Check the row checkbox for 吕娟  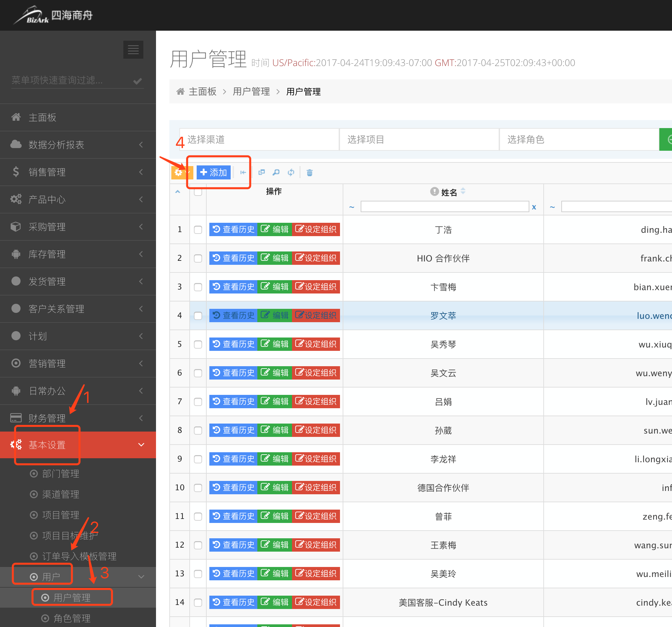point(198,402)
